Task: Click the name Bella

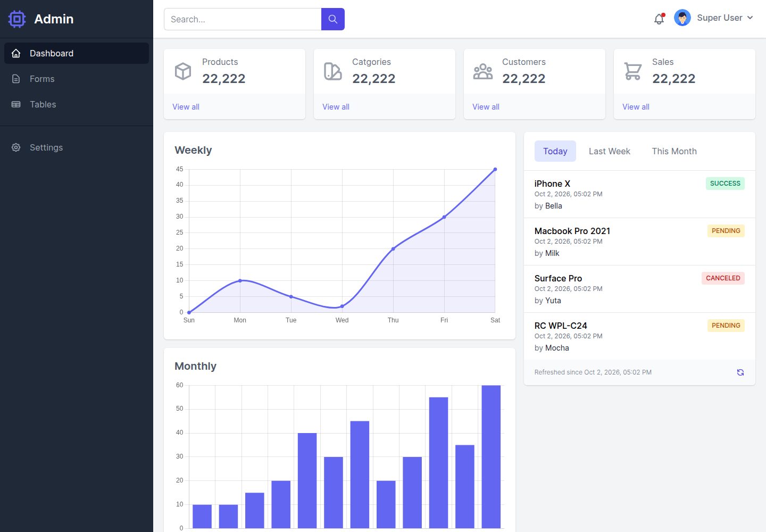Action: pos(553,206)
